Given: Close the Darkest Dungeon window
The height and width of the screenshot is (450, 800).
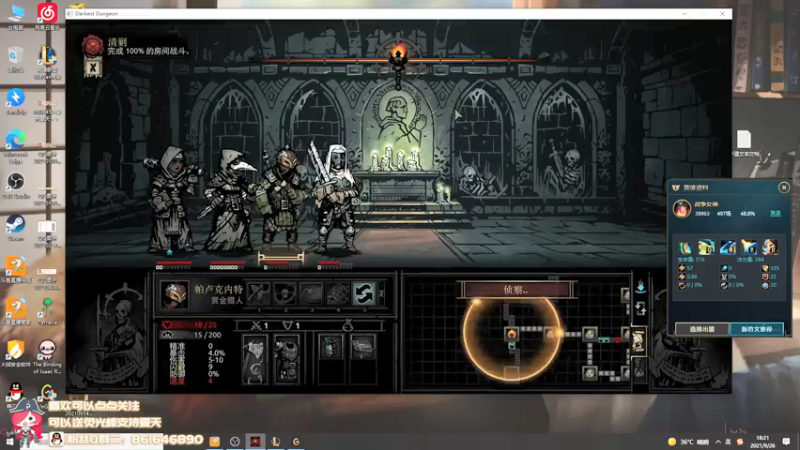Looking at the screenshot, I should coord(722,13).
